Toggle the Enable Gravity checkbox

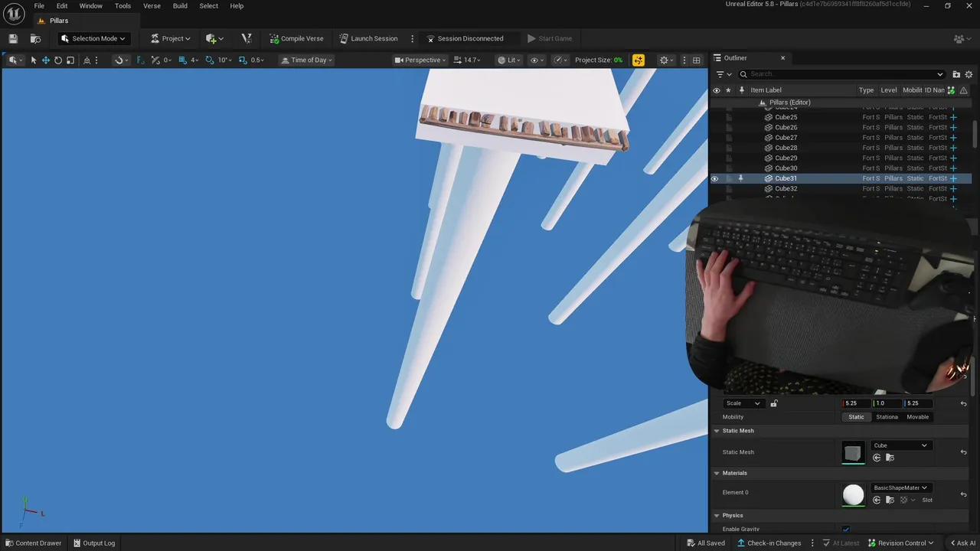tap(846, 530)
